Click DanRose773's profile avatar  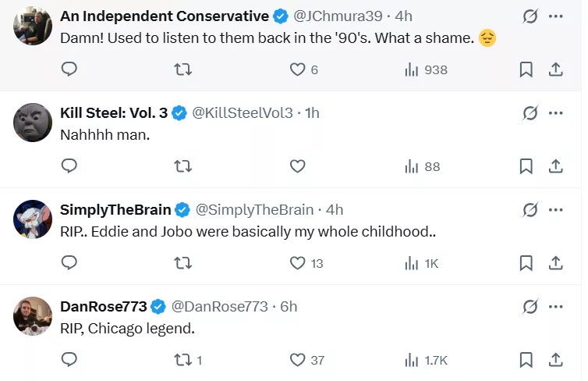coord(33,316)
